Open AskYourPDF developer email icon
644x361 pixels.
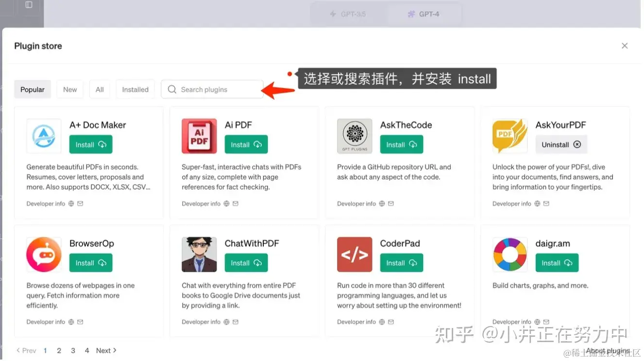[546, 204]
